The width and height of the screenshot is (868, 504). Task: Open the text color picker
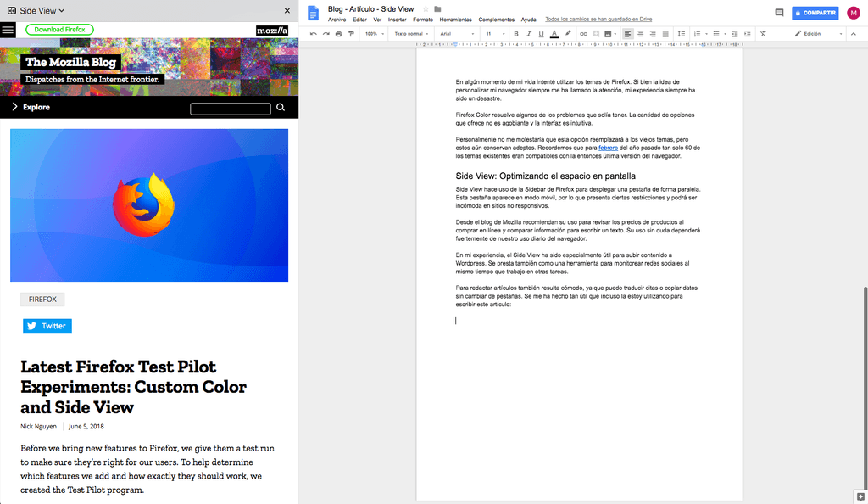point(554,34)
